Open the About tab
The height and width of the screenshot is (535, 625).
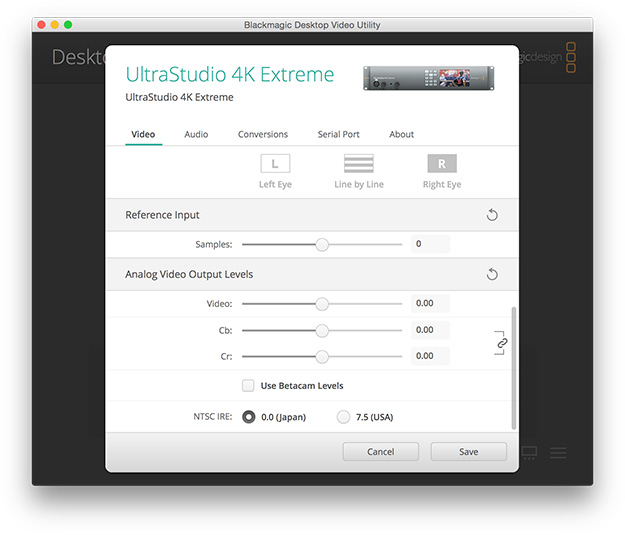click(x=401, y=134)
